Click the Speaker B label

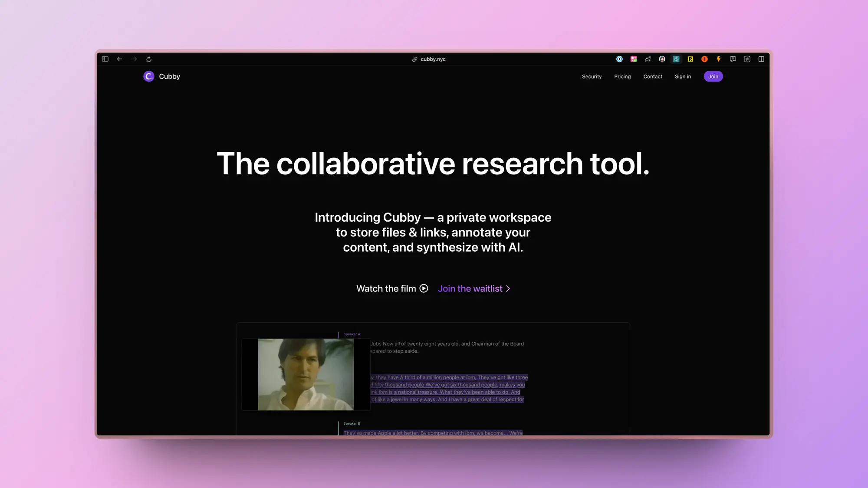(352, 423)
